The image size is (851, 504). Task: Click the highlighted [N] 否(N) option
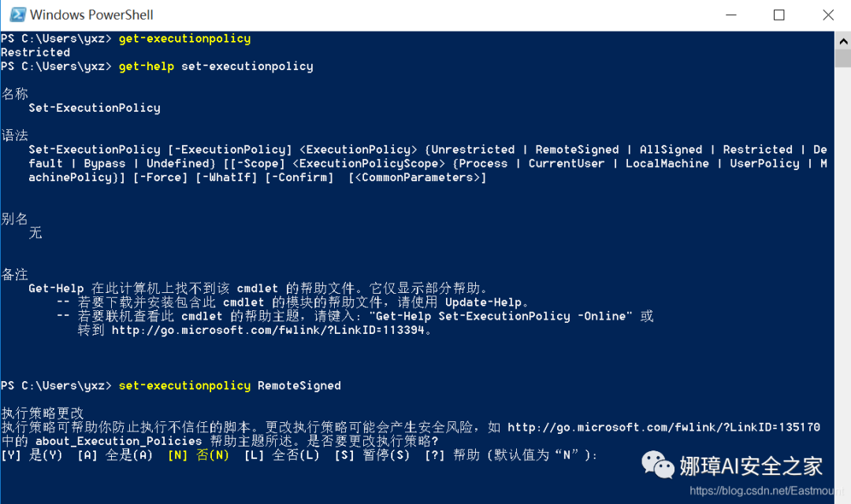(x=199, y=455)
